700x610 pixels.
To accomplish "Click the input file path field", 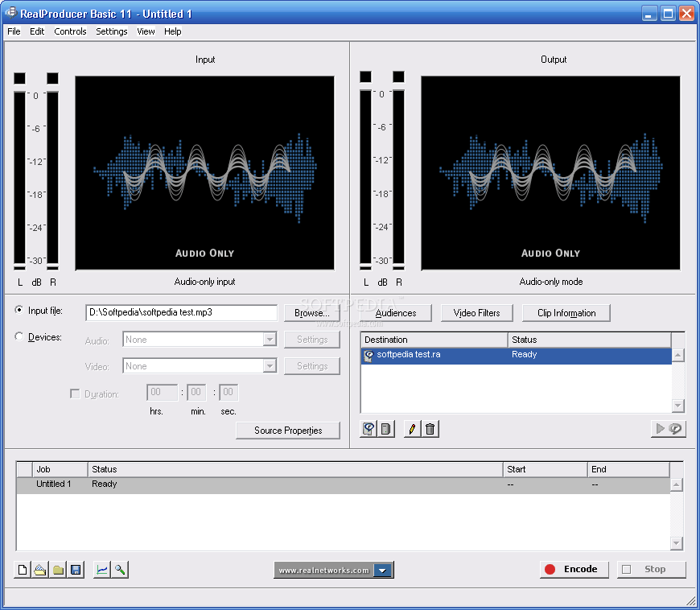I will tap(181, 312).
